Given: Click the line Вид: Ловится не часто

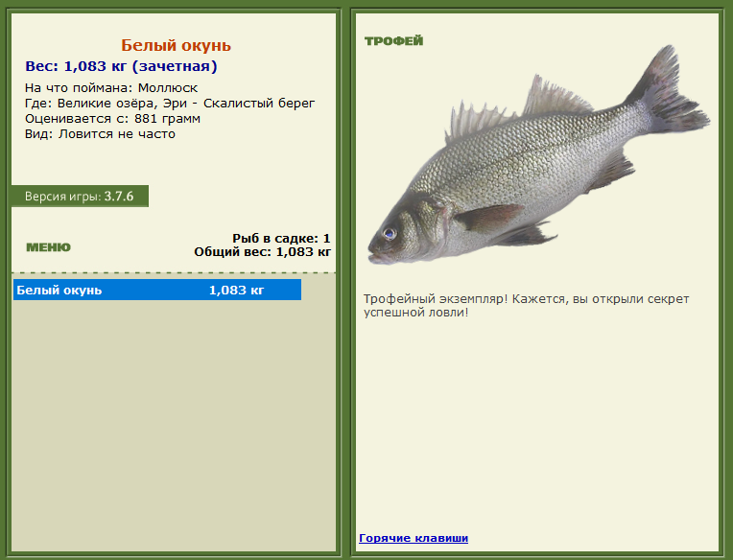Looking at the screenshot, I should pos(100,134).
